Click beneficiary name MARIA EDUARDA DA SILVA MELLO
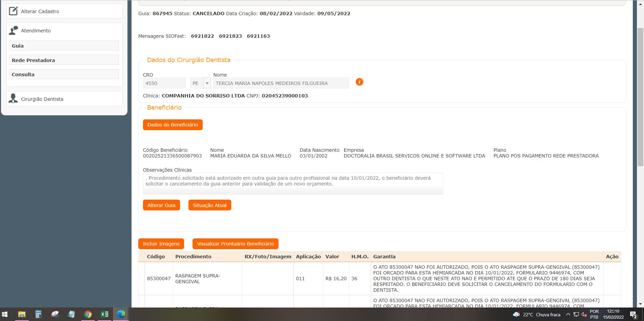Viewport: 644px width, 321px height. click(x=251, y=156)
